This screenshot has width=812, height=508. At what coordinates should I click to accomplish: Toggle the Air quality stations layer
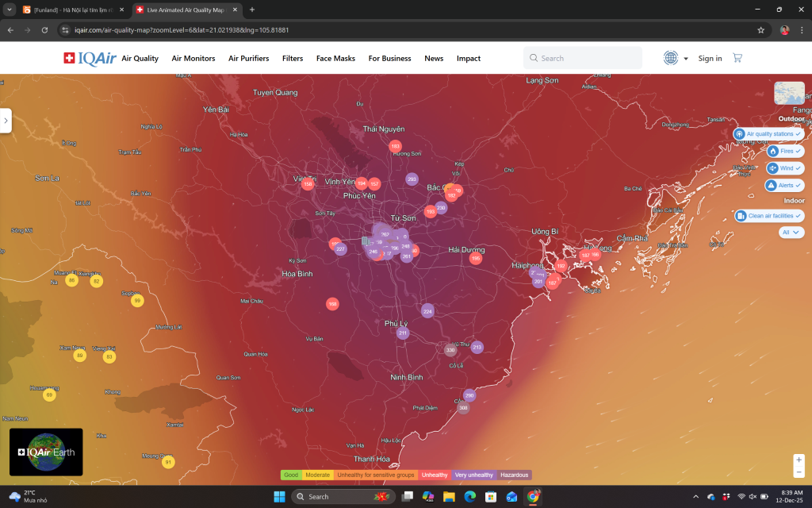768,134
